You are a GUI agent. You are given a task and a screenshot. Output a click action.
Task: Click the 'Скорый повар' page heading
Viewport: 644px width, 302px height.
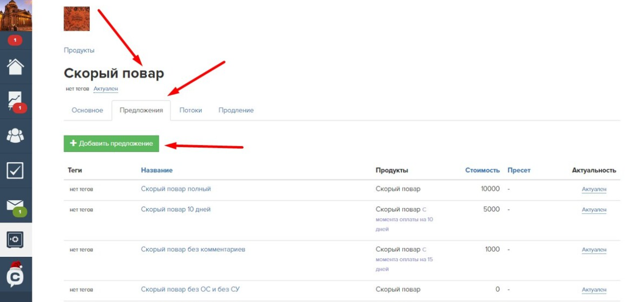point(114,74)
